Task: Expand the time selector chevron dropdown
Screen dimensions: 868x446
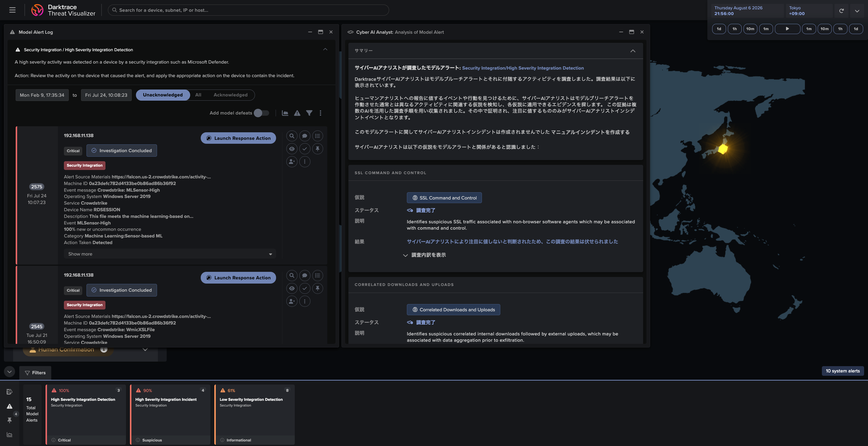Action: pos(857,11)
